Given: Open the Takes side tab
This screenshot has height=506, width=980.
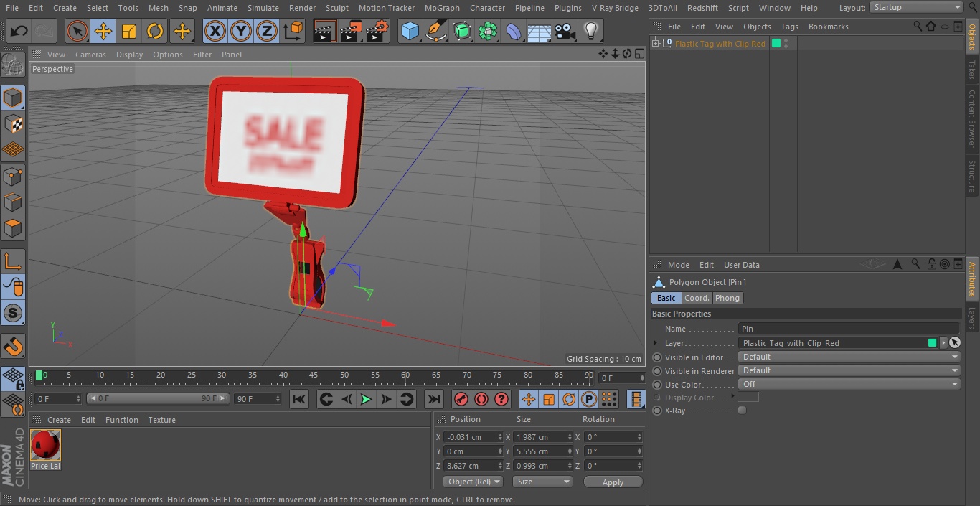Looking at the screenshot, I should pos(972,70).
